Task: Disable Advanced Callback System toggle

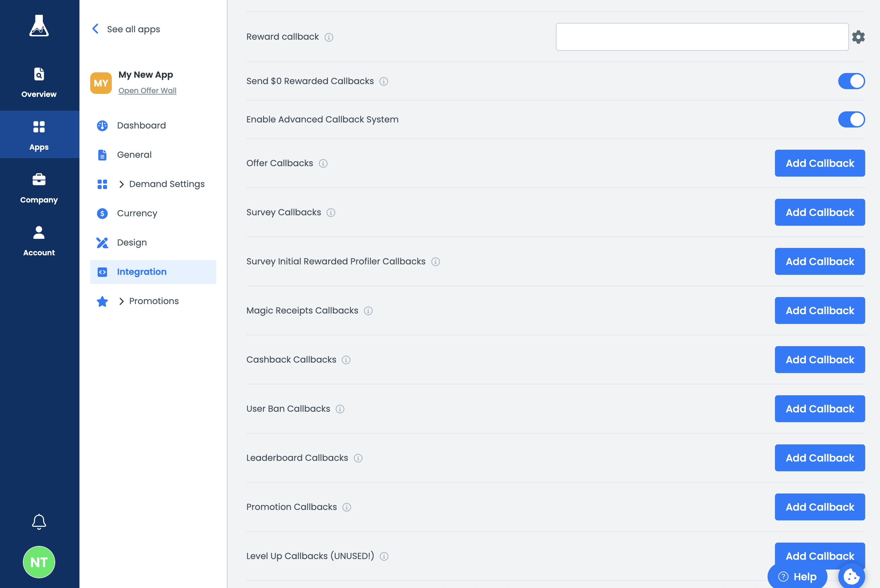Action: [x=851, y=119]
